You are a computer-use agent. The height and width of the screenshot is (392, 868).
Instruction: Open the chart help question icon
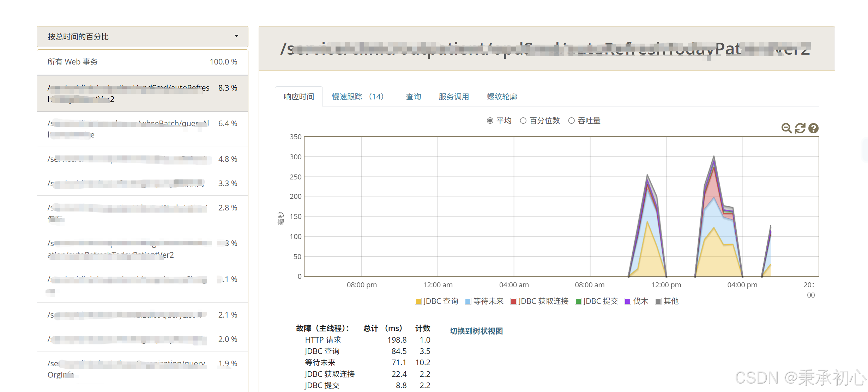pyautogui.click(x=813, y=128)
